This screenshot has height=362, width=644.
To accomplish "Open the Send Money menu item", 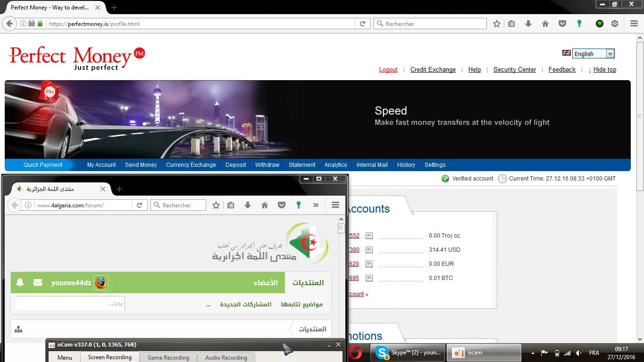I will coord(141,165).
